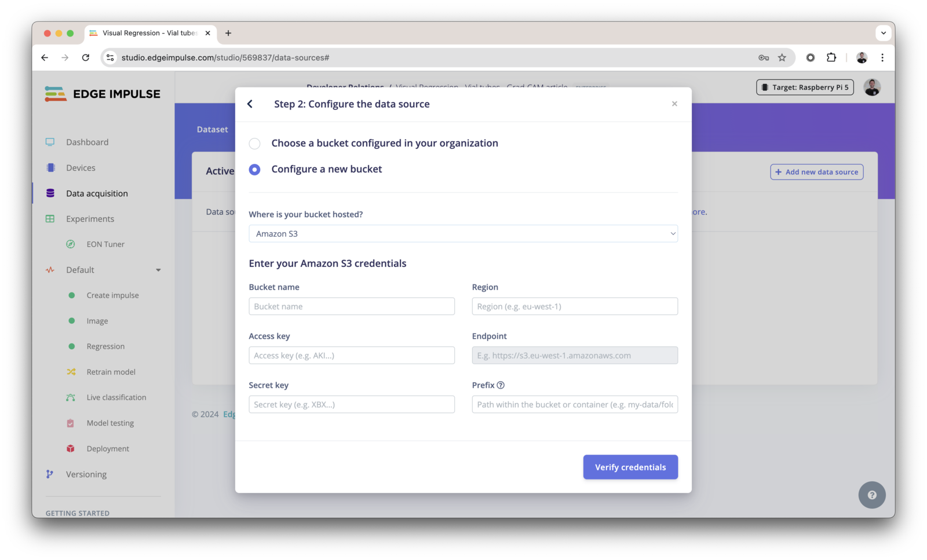Click the Edge Impulse logo
This screenshot has height=560, width=927.
coord(103,94)
